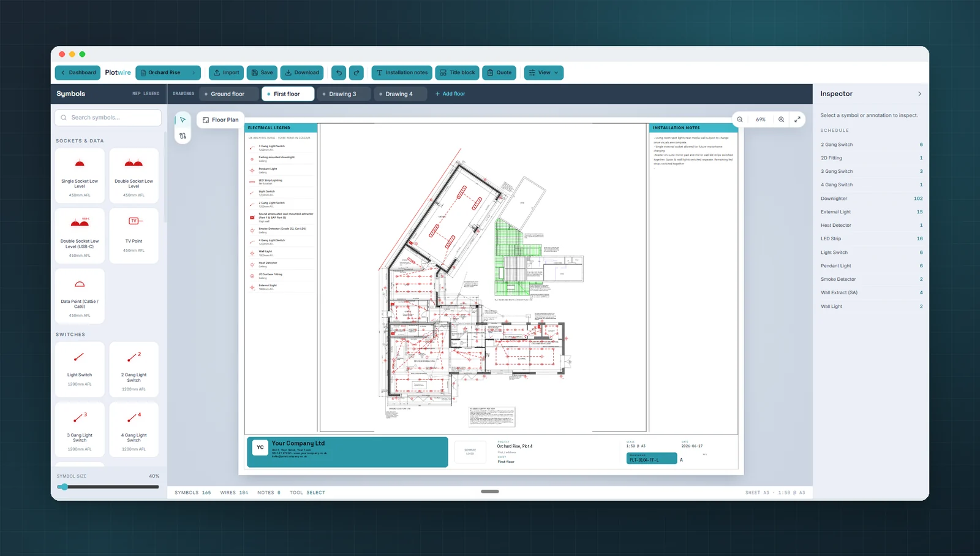Pick the Double Socket USB-C symbol
The height and width of the screenshot is (556, 980).
80,236
